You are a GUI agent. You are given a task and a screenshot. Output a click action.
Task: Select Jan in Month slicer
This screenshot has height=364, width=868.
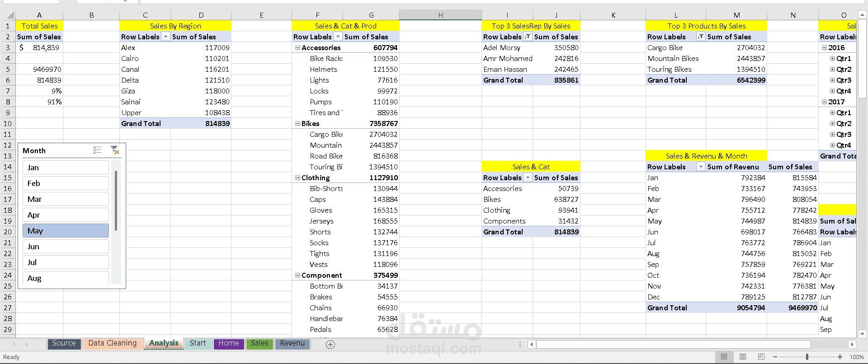click(x=66, y=168)
